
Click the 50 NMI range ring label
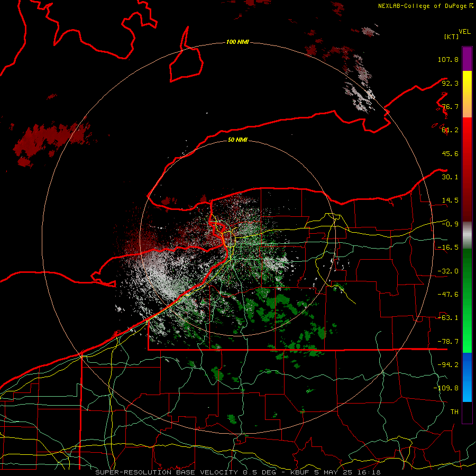tap(237, 140)
